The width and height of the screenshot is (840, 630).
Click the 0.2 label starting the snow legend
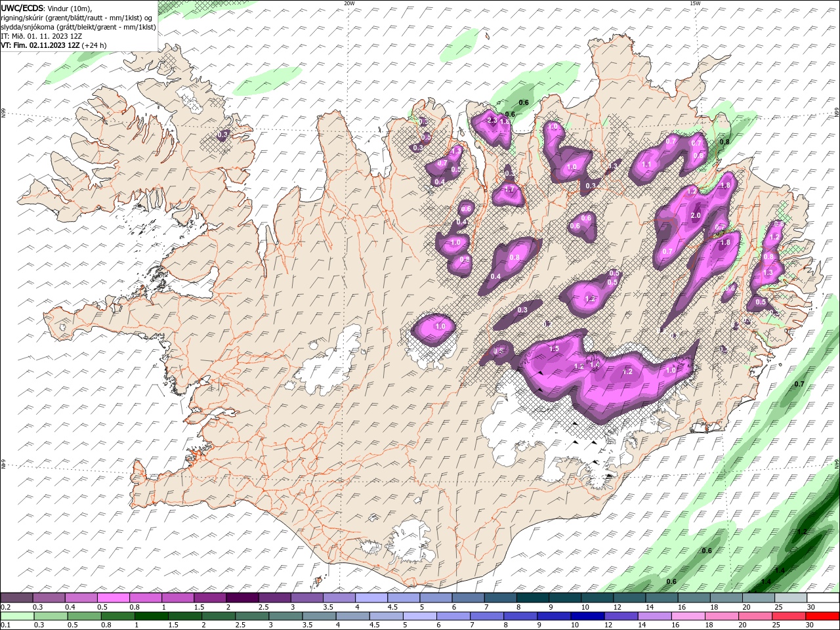coord(5,607)
